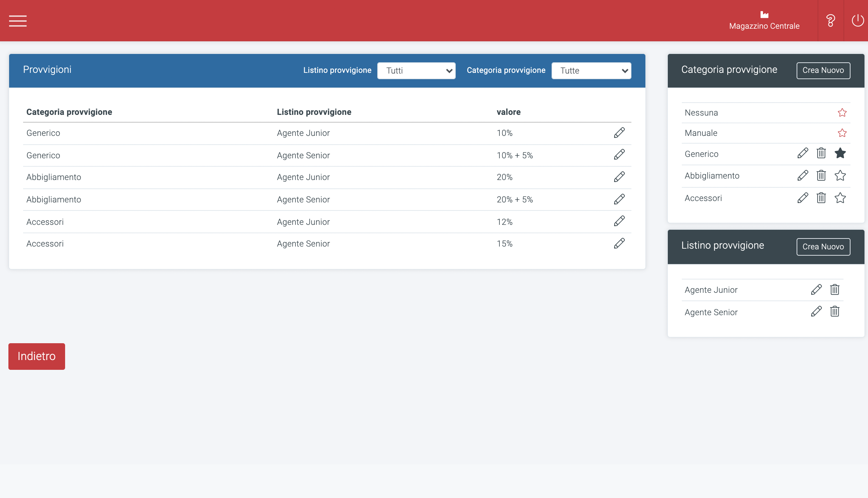Click Agente Junior in Listino panel
Screen dimensions: 868x498
pyautogui.click(x=711, y=290)
